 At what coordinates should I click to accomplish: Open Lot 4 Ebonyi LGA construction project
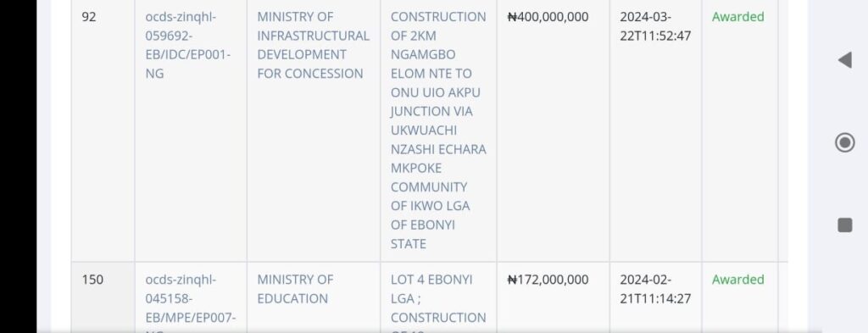pyautogui.click(x=438, y=302)
